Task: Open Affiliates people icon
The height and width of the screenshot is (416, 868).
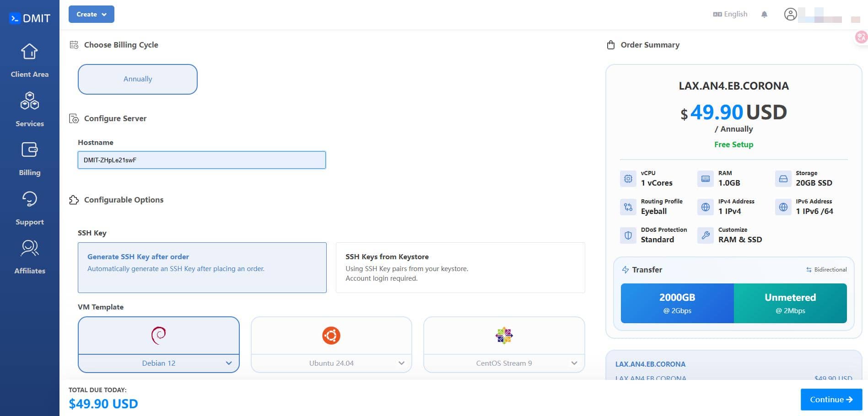Action: click(29, 248)
